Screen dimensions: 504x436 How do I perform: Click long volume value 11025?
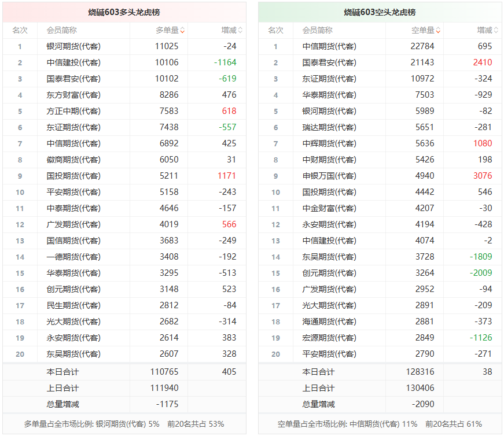(x=167, y=46)
